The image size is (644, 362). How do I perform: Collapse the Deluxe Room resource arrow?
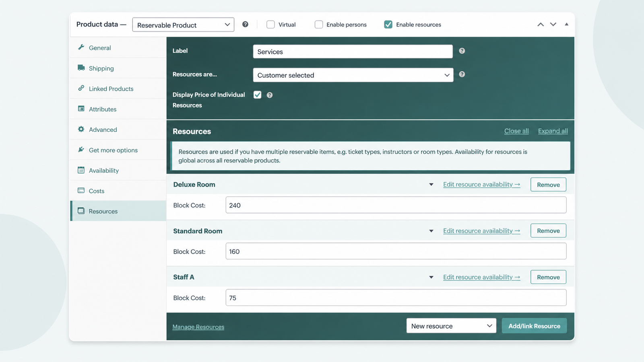pos(431,185)
